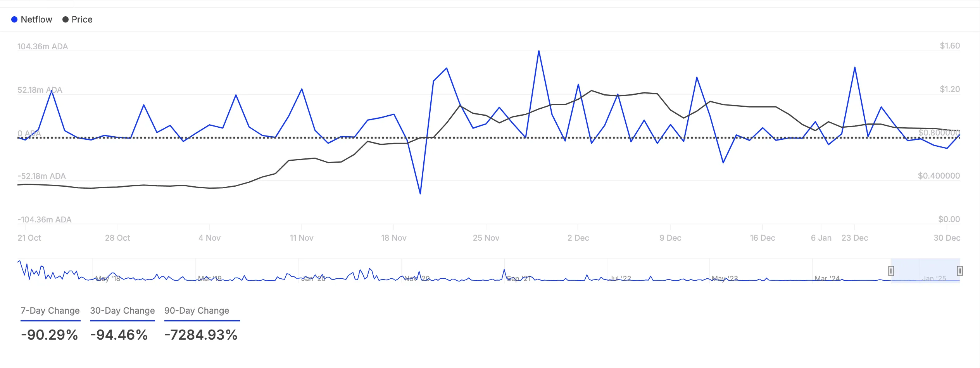The width and height of the screenshot is (980, 368).
Task: Toggle the Netflow series legend
Action: click(31, 19)
